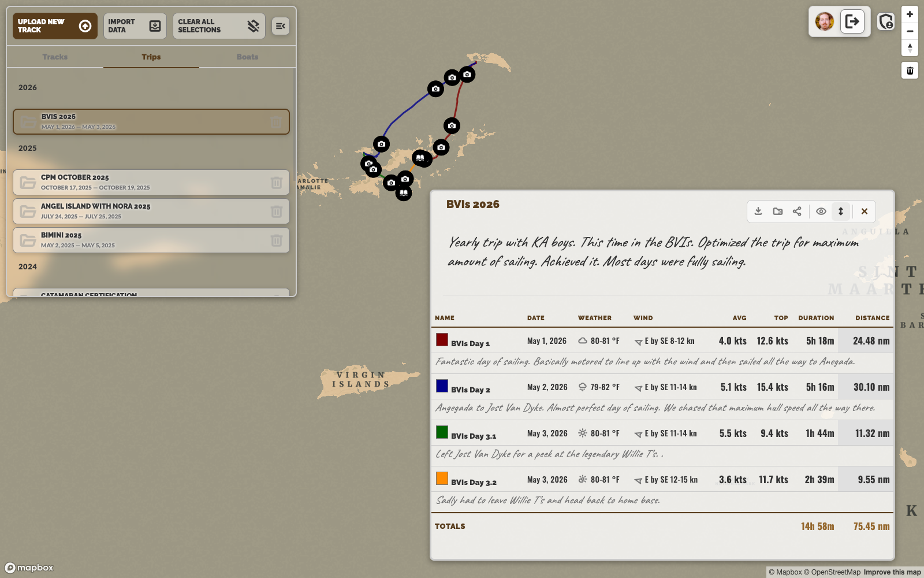Open the logbook marker at route's southern end
Screen dimensions: 924x578
coord(403,193)
